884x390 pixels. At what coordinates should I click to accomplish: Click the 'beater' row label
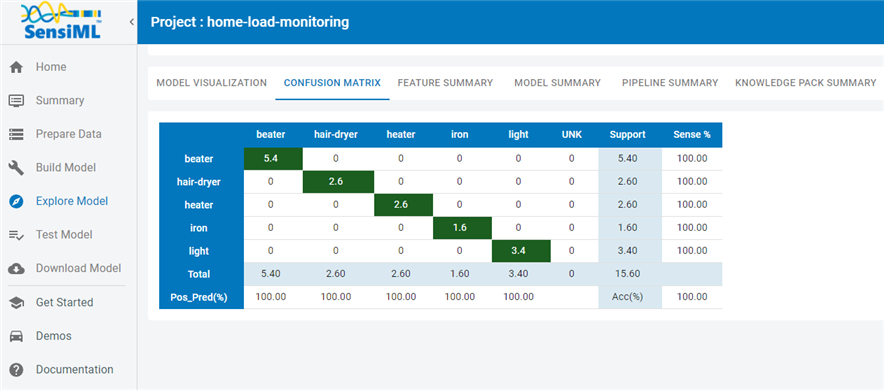coord(199,159)
